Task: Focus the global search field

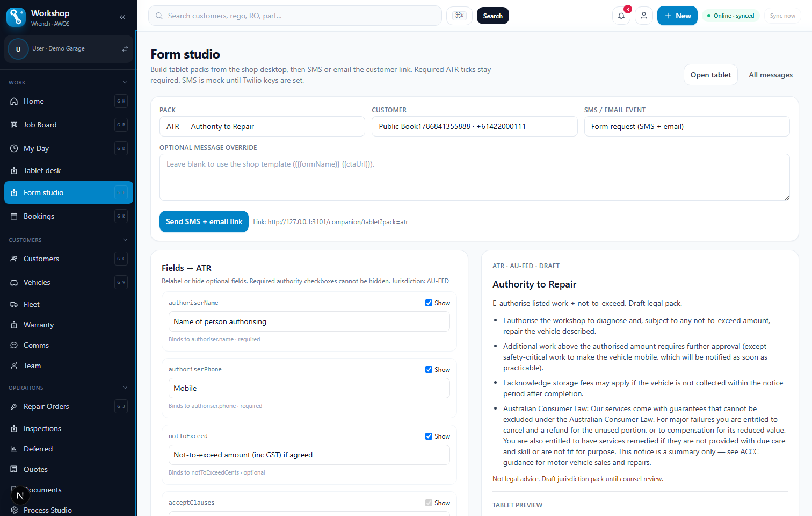Action: tap(295, 16)
